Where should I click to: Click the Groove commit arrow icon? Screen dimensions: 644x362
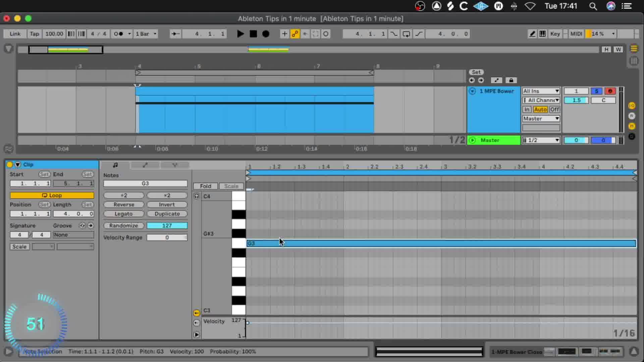[x=91, y=226]
